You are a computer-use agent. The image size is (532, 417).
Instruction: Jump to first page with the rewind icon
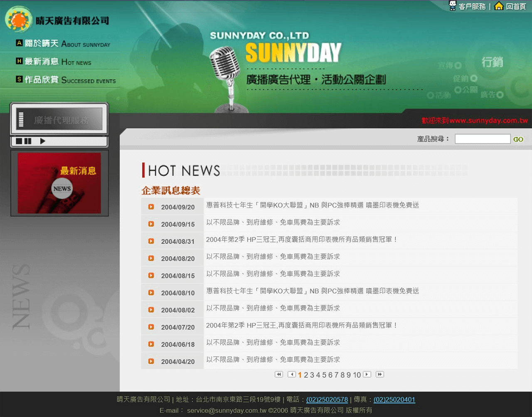[279, 374]
